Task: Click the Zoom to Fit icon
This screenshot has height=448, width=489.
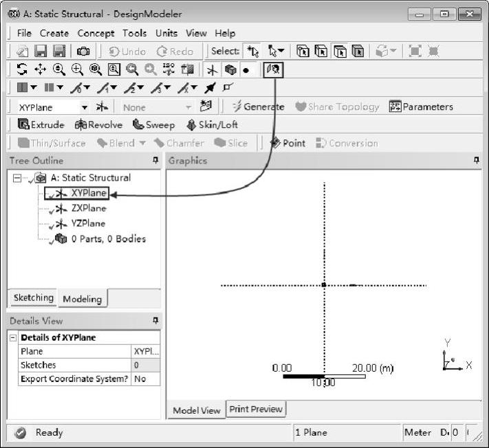Action: click(96, 69)
